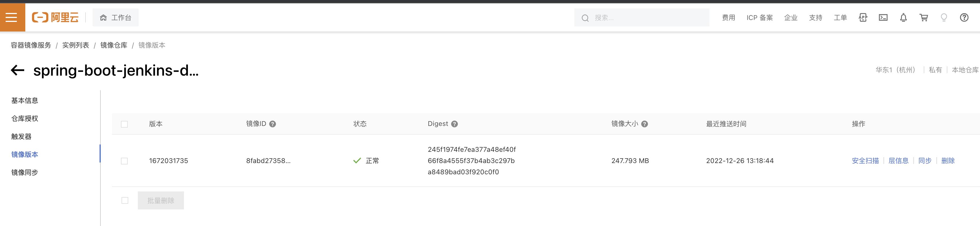Image resolution: width=980 pixels, height=226 pixels.
Task: Click the 镜像仓库 breadcrumb link
Action: click(114, 45)
